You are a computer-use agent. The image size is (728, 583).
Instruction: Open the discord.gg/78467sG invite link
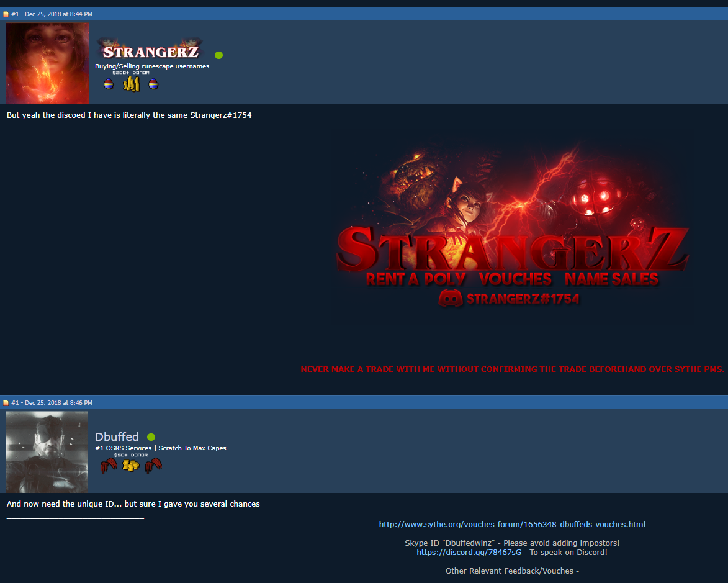(x=469, y=553)
